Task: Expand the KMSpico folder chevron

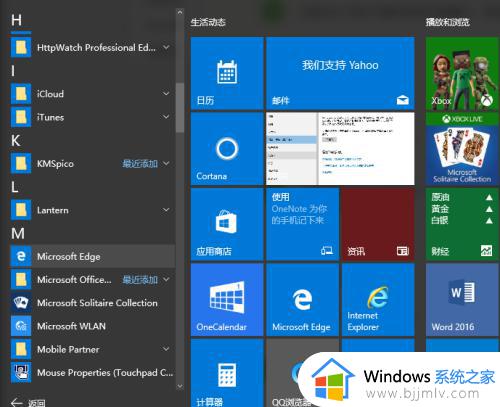Action: click(166, 163)
